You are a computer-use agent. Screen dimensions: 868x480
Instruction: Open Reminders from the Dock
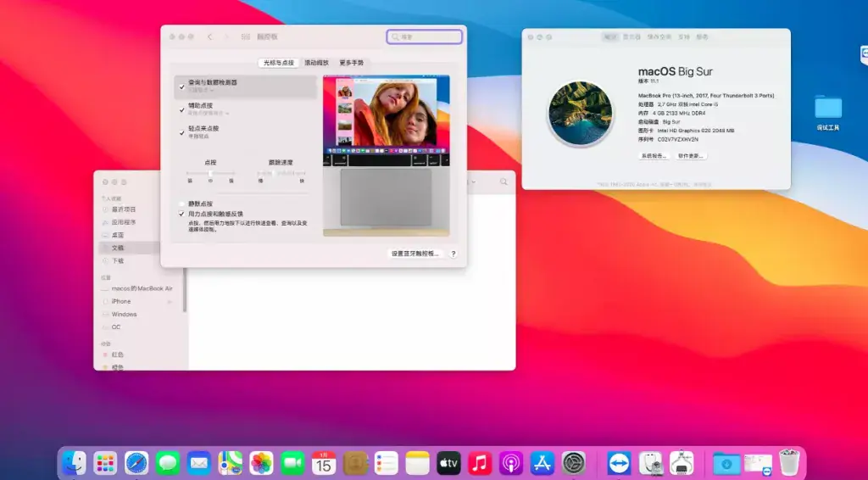(387, 463)
